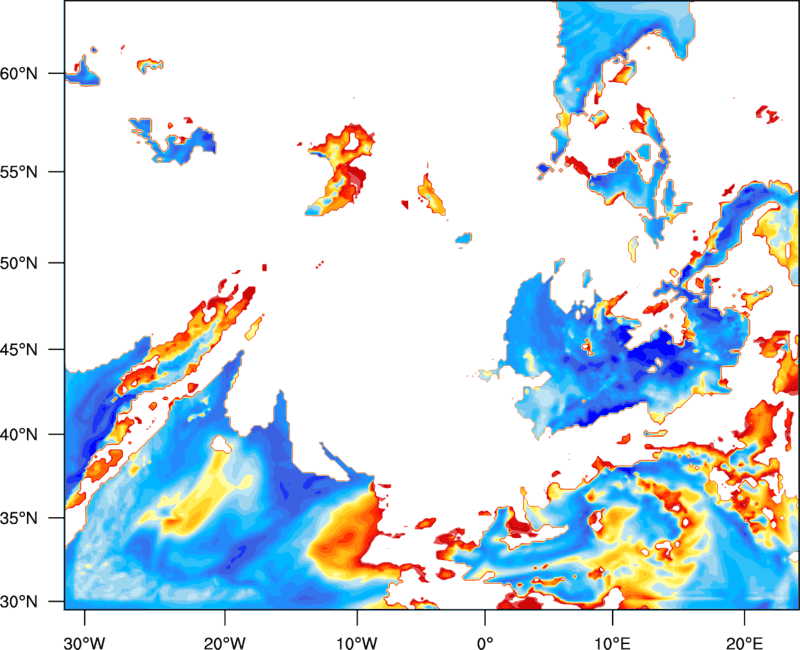Image resolution: width=800 pixels, height=650 pixels.
Task: Click the 10°W longitude label
Action: point(357,643)
